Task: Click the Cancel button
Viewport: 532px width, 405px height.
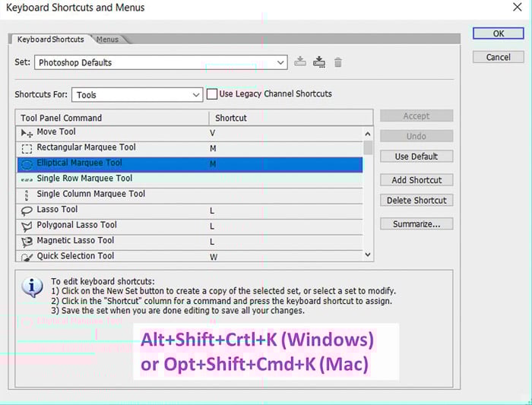Action: tap(499, 57)
